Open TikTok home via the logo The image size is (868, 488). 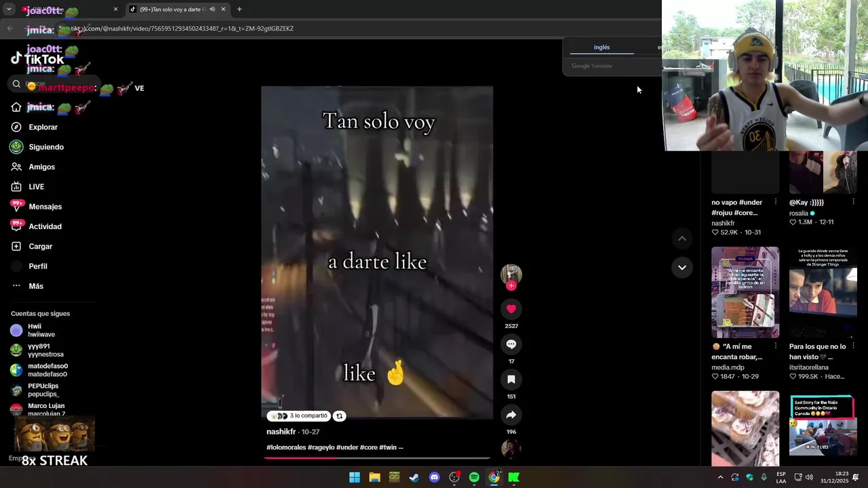pyautogui.click(x=37, y=59)
